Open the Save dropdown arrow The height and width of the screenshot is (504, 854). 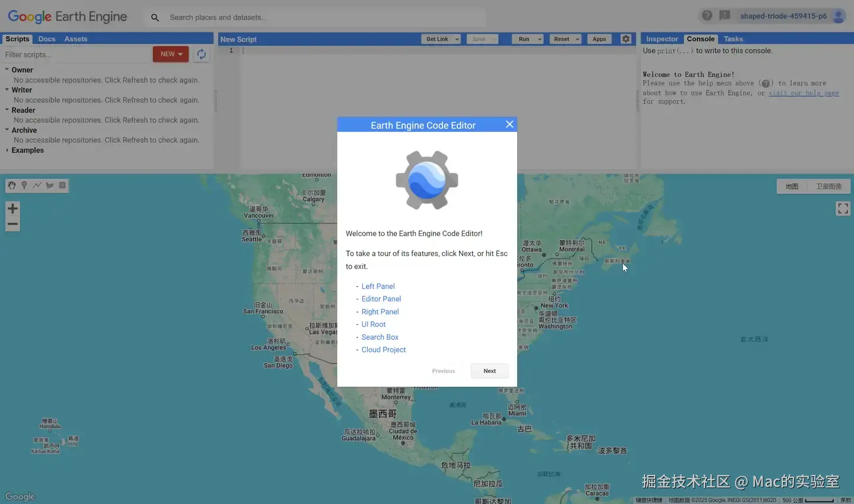click(494, 39)
